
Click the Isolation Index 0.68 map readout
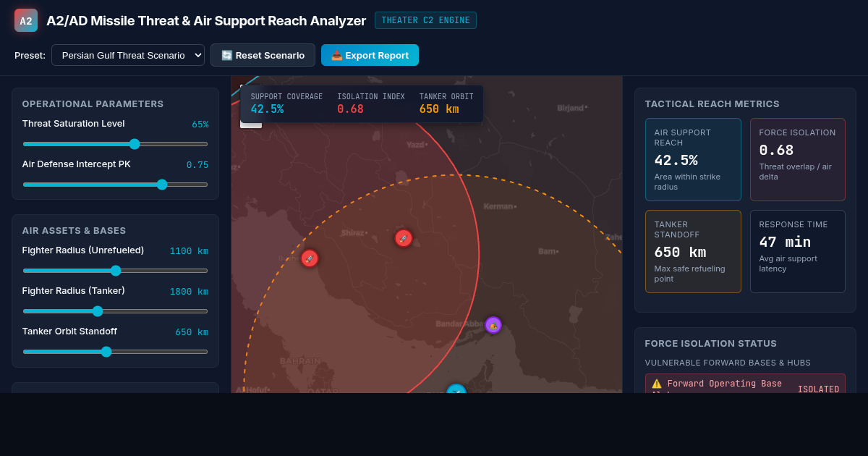[370, 104]
